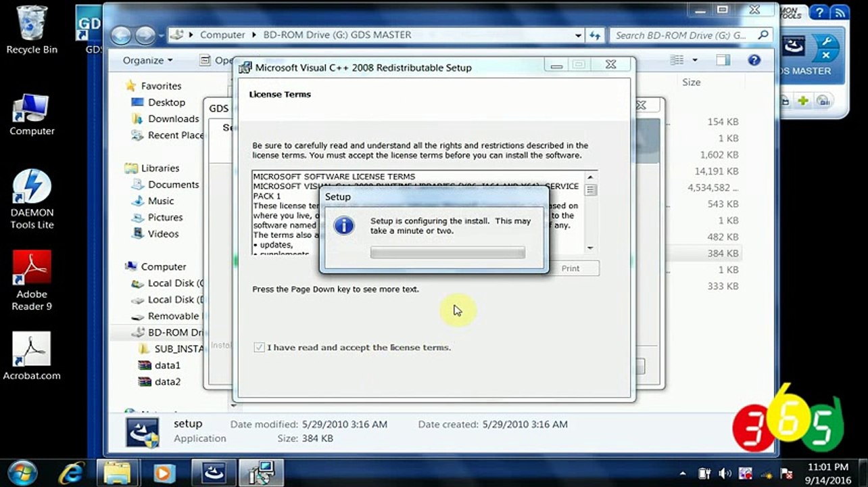The height and width of the screenshot is (487, 868).
Task: Click the change view icon in Explorer
Action: coord(677,60)
